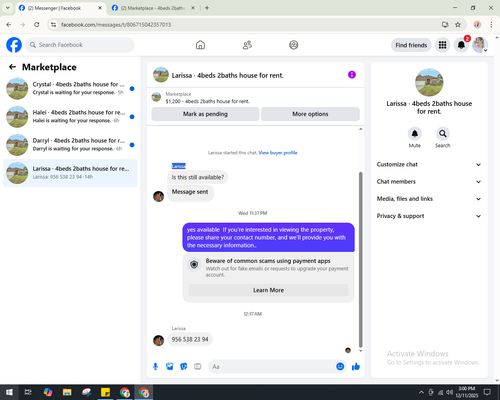Choose a GIF icon

point(198,367)
